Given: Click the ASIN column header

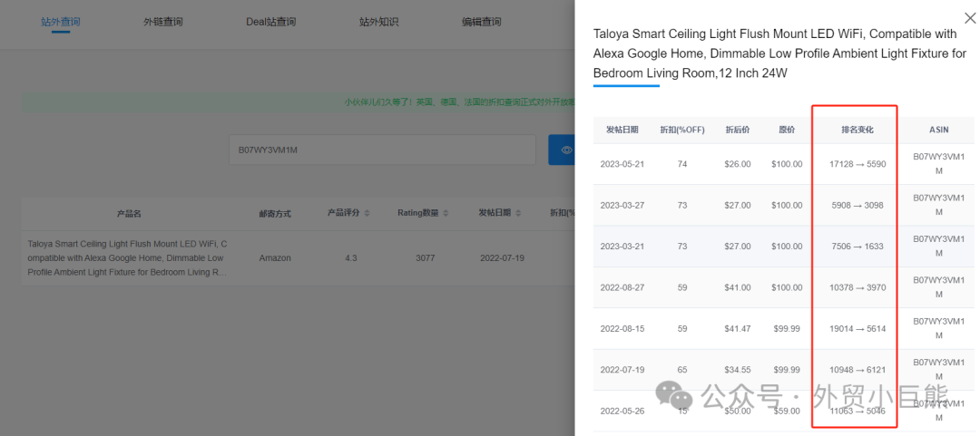Looking at the screenshot, I should coord(939,130).
